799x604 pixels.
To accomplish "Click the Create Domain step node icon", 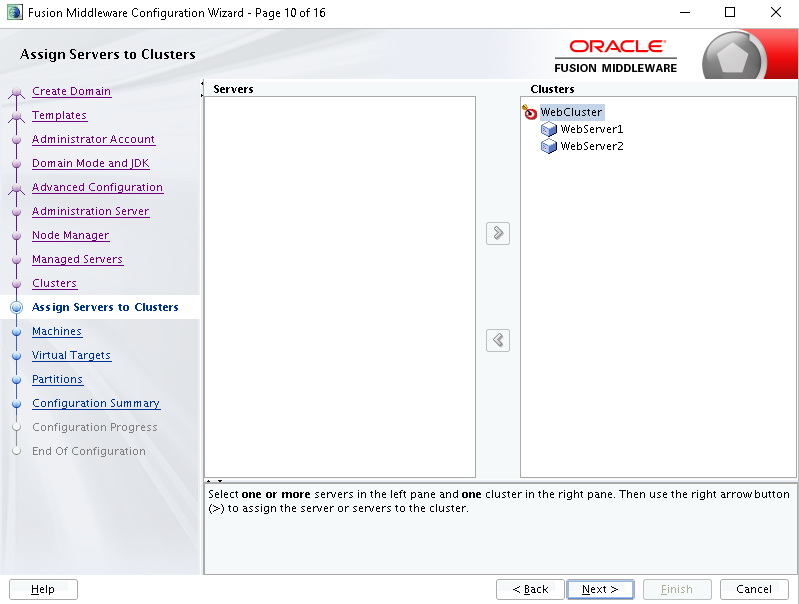I will pos(16,92).
